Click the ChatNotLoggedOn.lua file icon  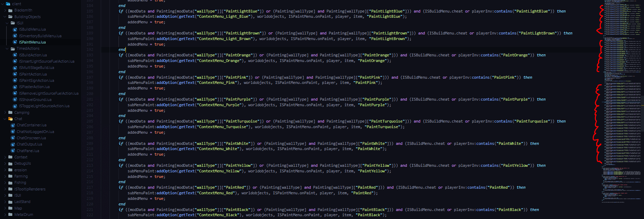[x=13, y=132]
